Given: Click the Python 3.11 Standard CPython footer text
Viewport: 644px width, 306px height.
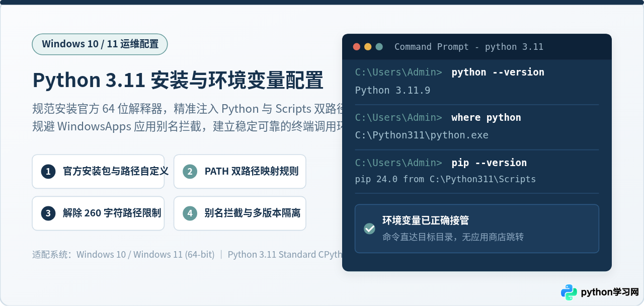Looking at the screenshot, I should [x=285, y=255].
